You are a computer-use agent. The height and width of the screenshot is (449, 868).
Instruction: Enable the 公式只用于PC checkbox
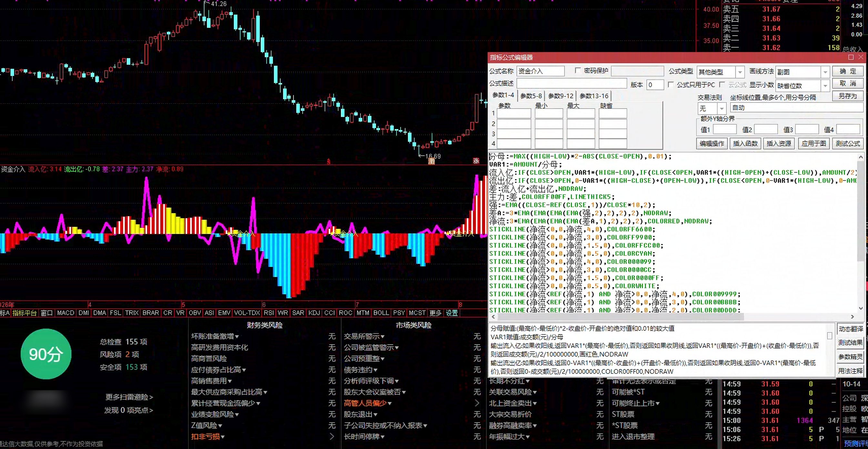tap(671, 85)
